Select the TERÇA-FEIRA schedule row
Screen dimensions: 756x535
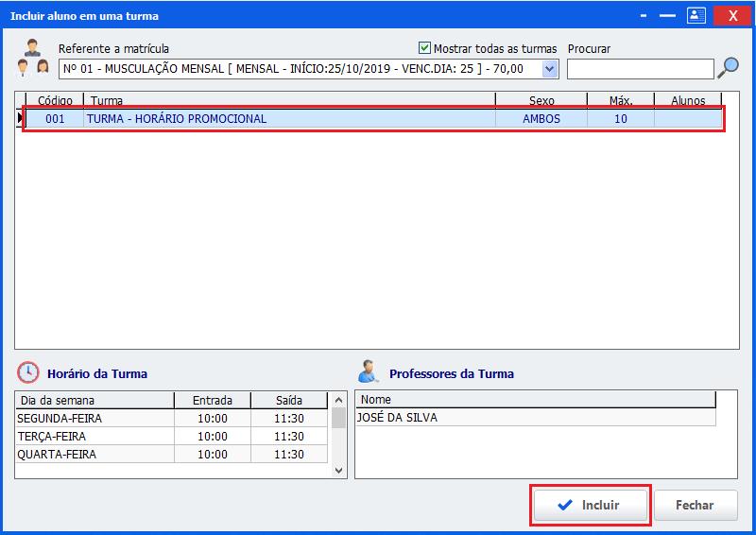tap(172, 436)
